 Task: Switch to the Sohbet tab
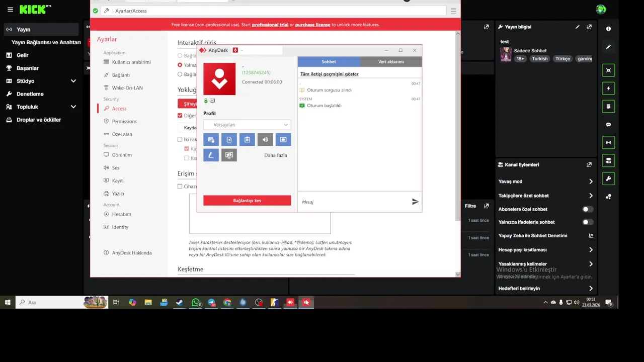tap(329, 61)
